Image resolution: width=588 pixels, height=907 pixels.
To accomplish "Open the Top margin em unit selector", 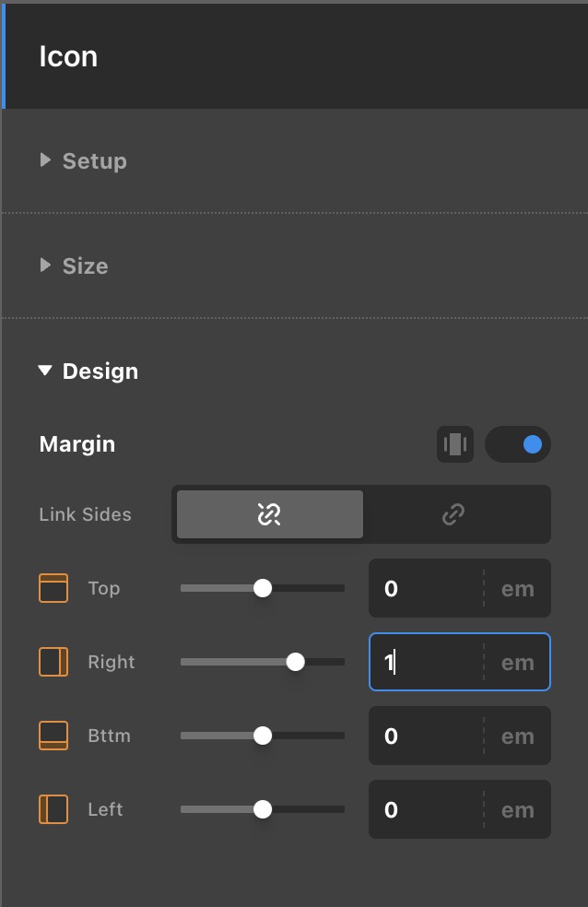I will tap(517, 588).
